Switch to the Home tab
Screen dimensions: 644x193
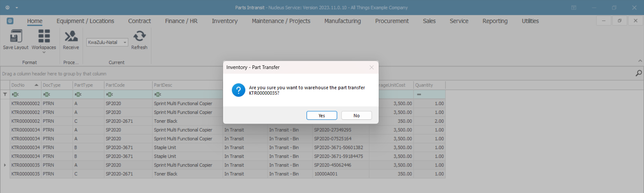coord(35,21)
